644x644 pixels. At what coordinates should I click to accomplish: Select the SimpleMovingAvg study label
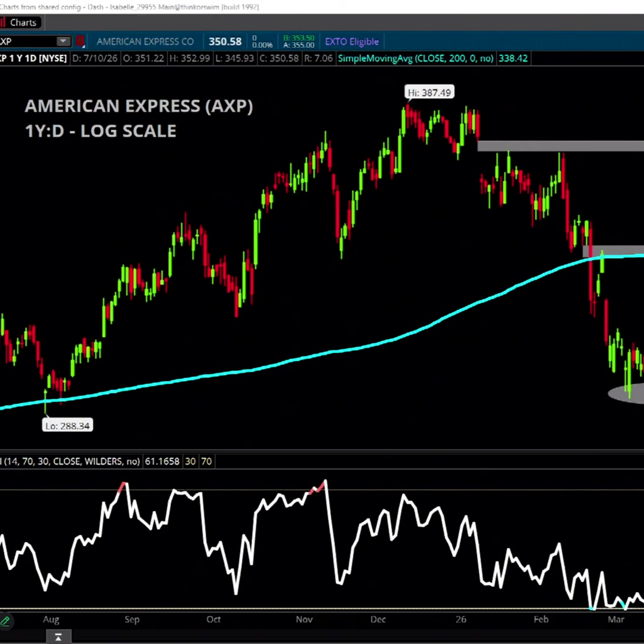[x=416, y=58]
